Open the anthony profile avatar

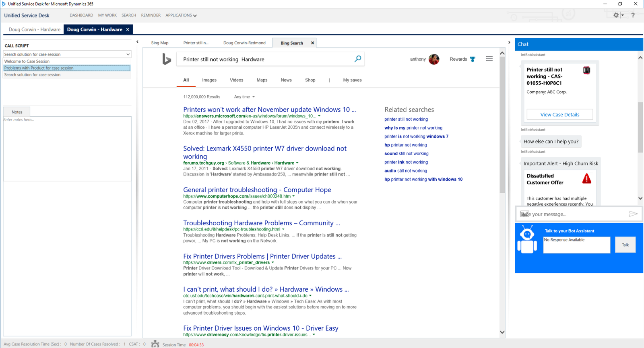[x=434, y=59]
